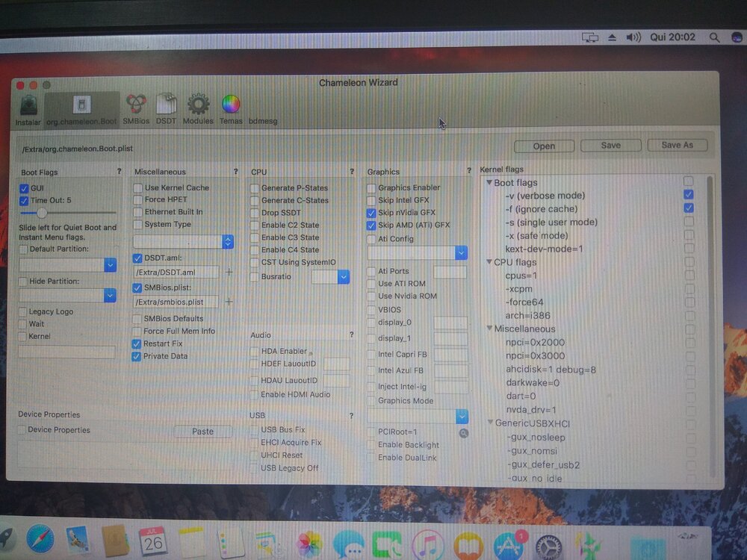Click the magnifier icon beside PCIRoot=1
The height and width of the screenshot is (560, 747).
coord(463,432)
